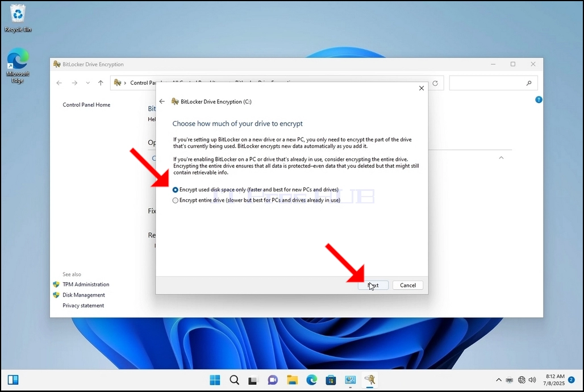Click the Control Panel back navigation arrow
The image size is (584, 392).
(x=59, y=83)
